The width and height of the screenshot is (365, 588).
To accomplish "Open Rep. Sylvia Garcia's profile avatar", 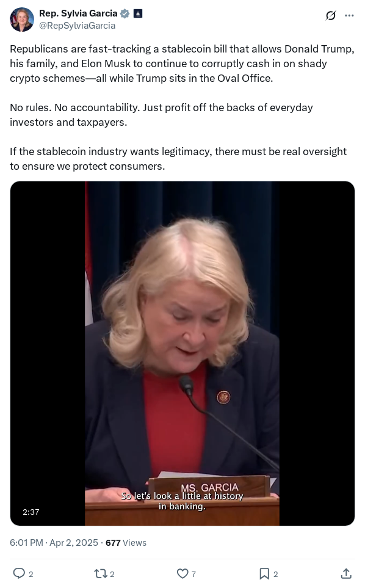I will (22, 20).
